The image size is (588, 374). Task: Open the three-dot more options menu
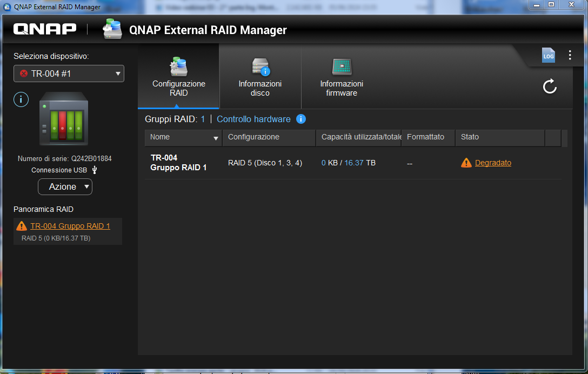[570, 55]
